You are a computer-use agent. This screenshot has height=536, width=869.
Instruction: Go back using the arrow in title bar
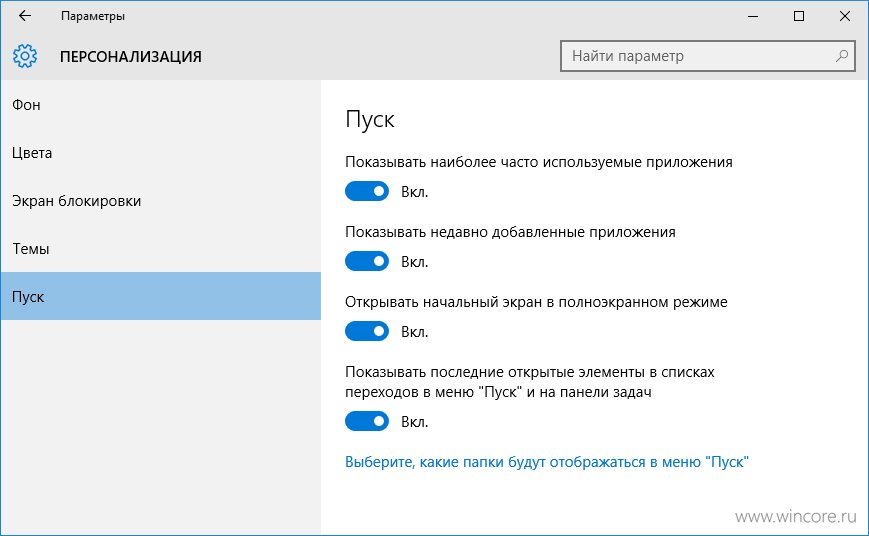pyautogui.click(x=25, y=16)
